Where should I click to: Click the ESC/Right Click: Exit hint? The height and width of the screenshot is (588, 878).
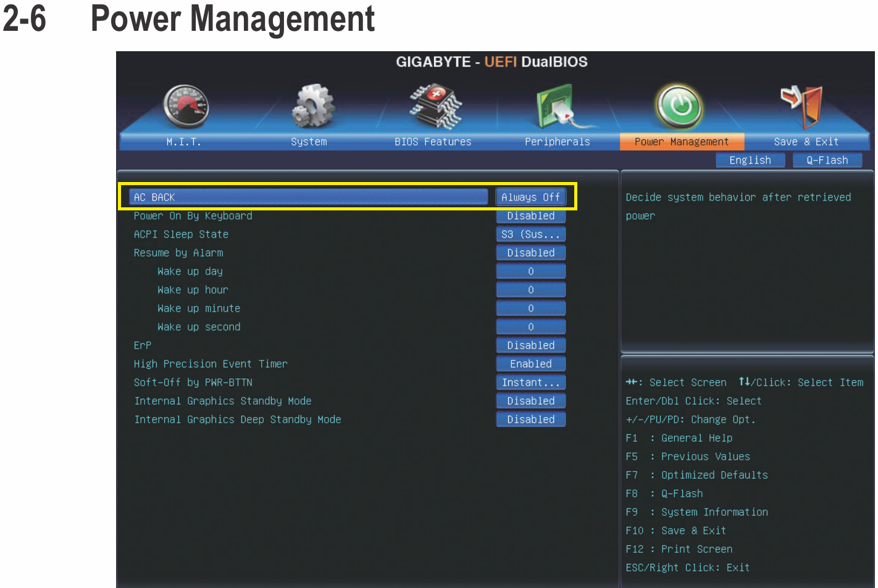point(688,568)
